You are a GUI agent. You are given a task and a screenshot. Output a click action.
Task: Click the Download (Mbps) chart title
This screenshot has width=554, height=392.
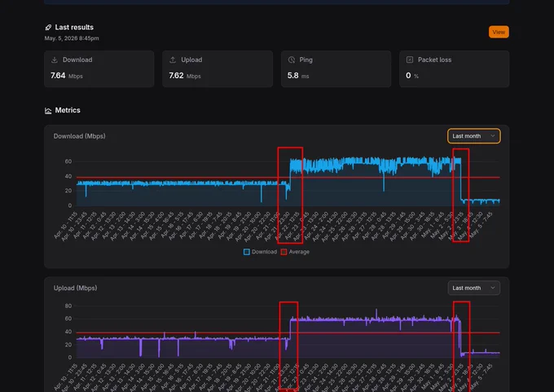pos(80,136)
